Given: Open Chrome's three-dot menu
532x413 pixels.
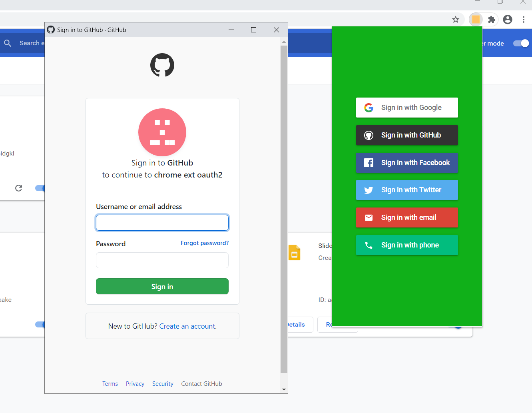Looking at the screenshot, I should coord(524,20).
